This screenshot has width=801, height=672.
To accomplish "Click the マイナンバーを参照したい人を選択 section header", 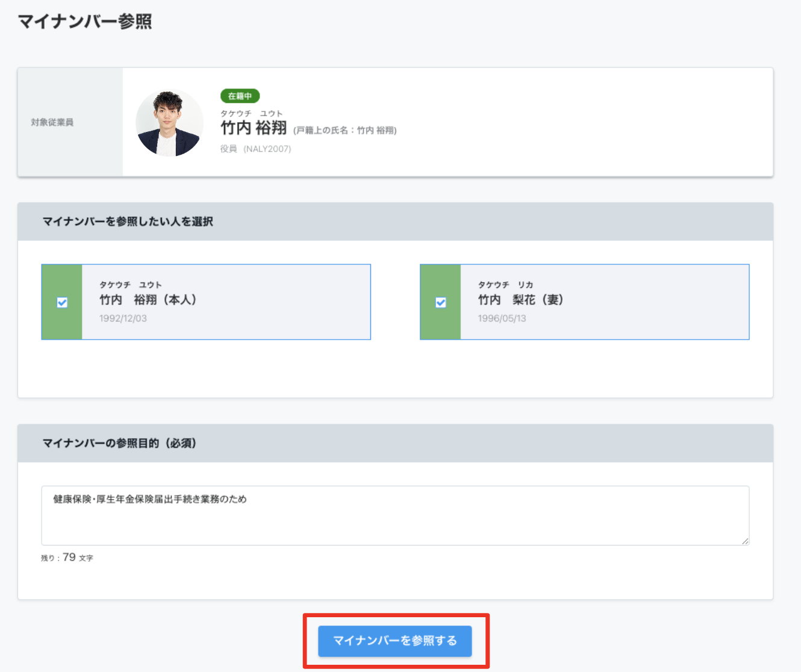I will (x=395, y=222).
